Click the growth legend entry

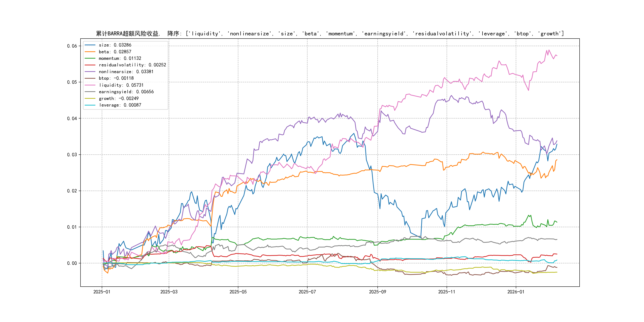pyautogui.click(x=118, y=99)
